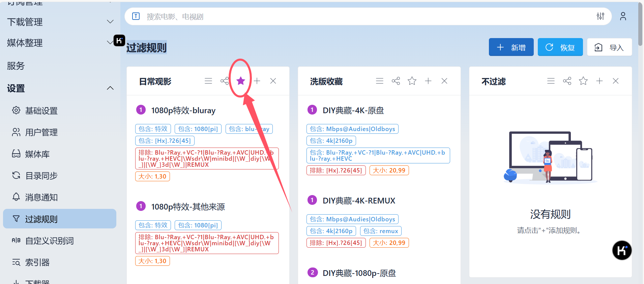The width and height of the screenshot is (644, 284).
Task: Click the 洗版收藏 group title
Action: pyautogui.click(x=326, y=81)
